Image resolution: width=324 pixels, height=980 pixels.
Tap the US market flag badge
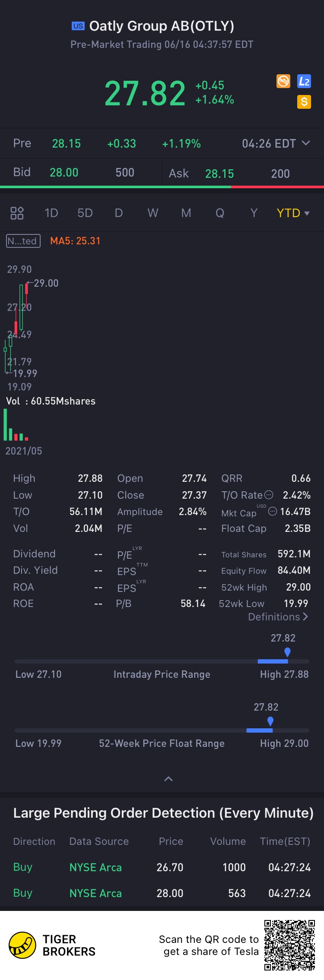coord(78,26)
